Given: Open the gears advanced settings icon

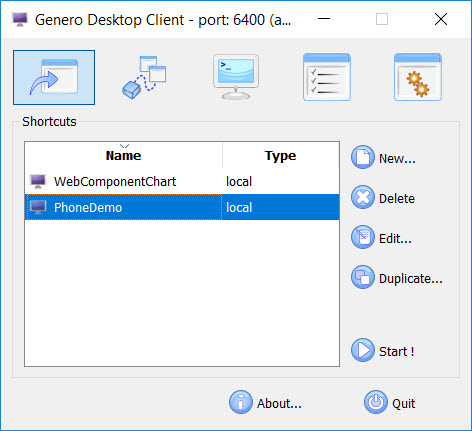Looking at the screenshot, I should pos(418,77).
